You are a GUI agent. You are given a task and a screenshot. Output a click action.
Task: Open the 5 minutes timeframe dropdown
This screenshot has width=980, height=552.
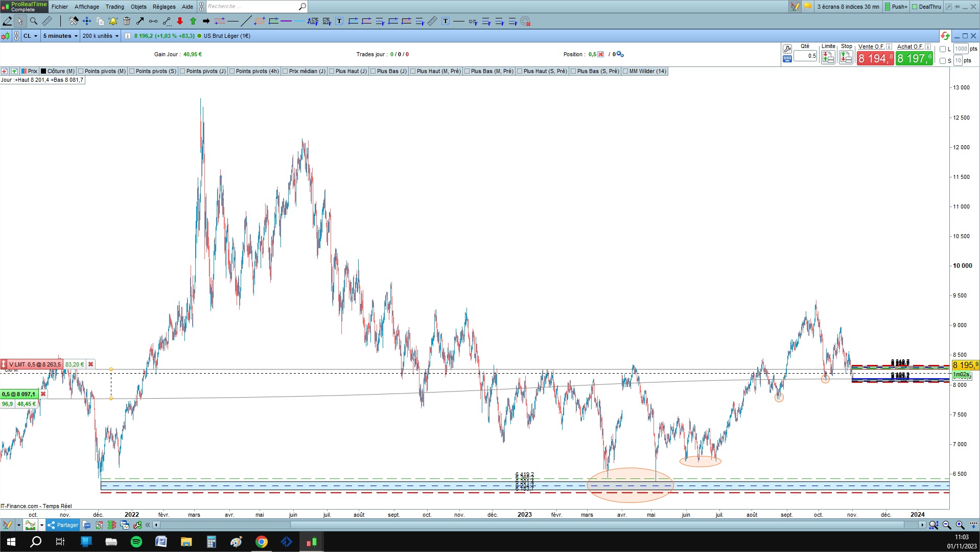coord(60,36)
